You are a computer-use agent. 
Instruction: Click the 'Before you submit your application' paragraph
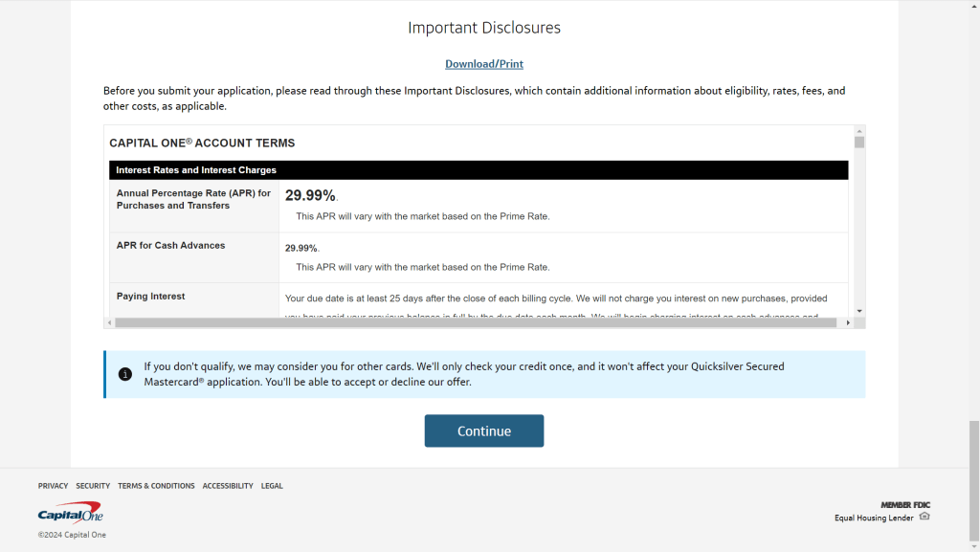475,98
